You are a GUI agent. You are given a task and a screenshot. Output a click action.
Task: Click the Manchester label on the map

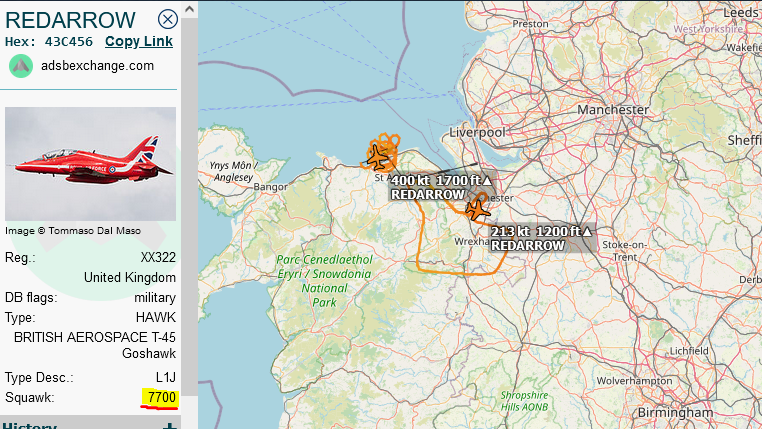pyautogui.click(x=613, y=110)
